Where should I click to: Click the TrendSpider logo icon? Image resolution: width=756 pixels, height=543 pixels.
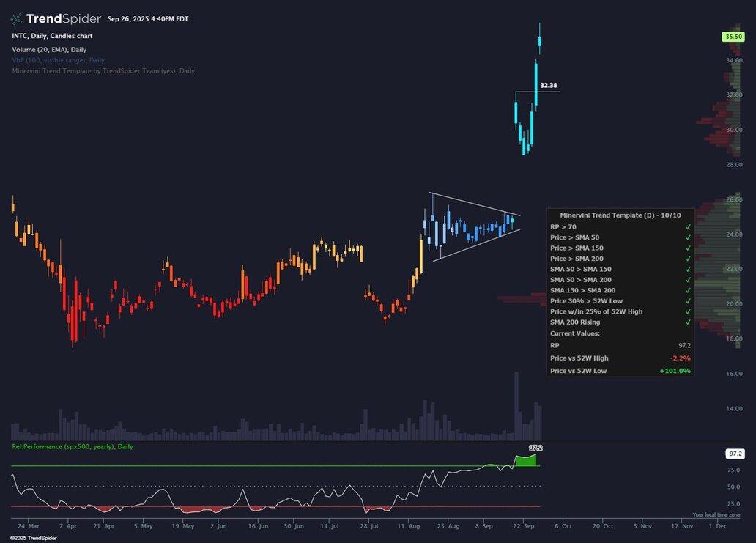[x=17, y=19]
